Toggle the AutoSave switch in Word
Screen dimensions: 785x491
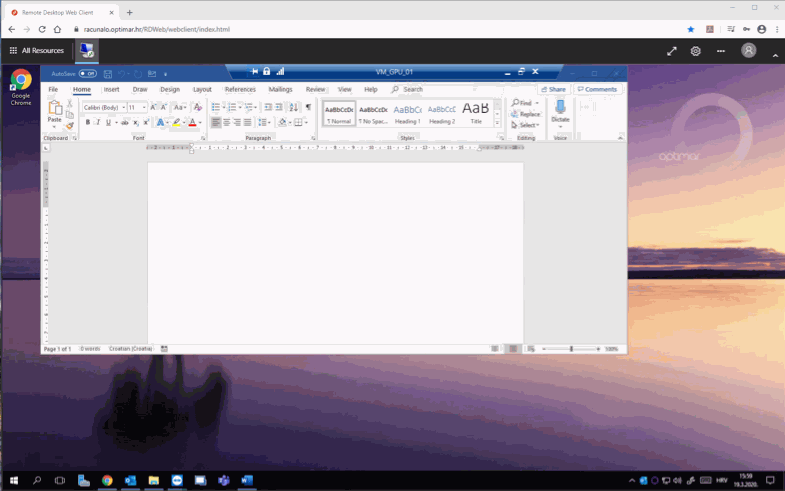click(88, 74)
